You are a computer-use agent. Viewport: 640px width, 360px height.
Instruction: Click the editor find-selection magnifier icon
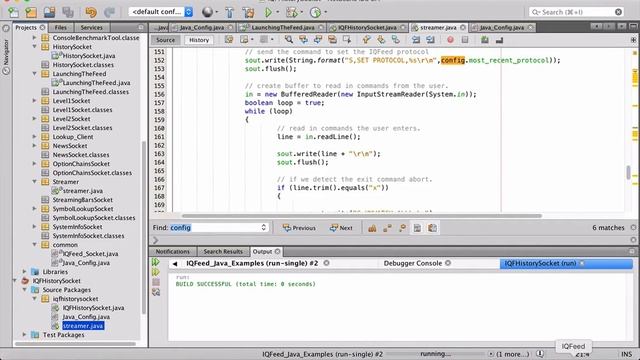[289, 40]
